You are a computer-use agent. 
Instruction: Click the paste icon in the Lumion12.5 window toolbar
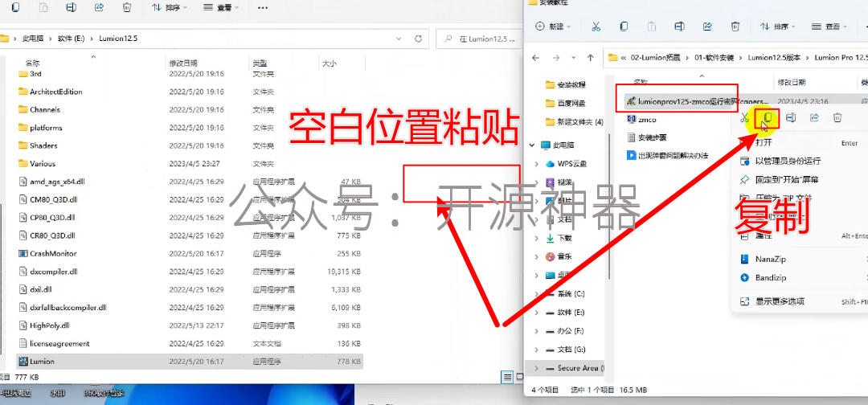[x=43, y=7]
